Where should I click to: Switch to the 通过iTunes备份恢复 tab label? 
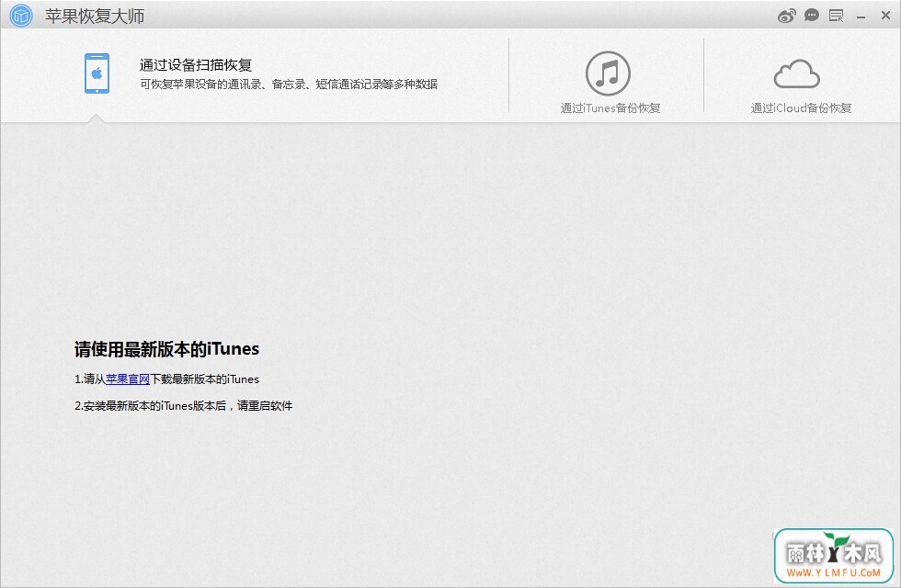pos(610,108)
